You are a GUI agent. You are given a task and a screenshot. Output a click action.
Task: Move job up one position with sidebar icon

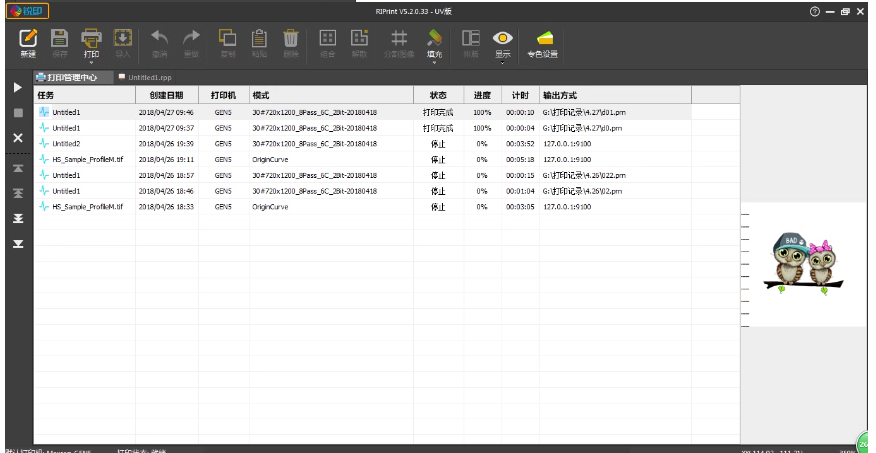pos(18,193)
